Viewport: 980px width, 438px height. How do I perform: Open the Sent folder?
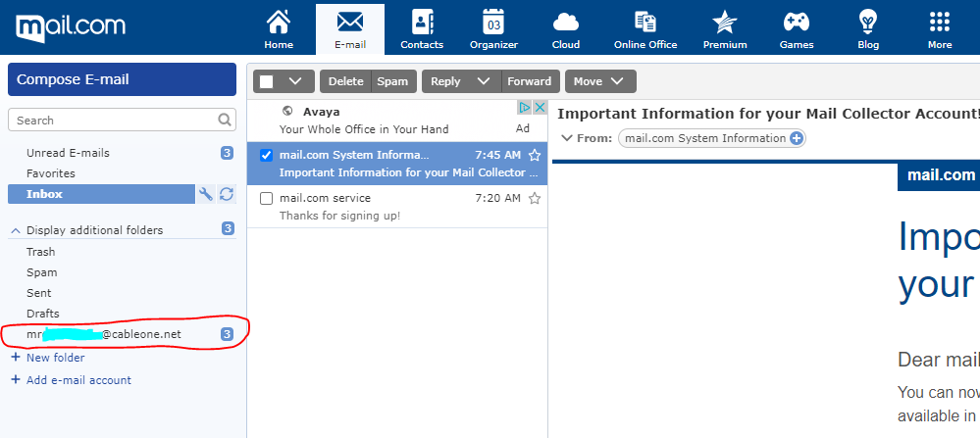(39, 293)
